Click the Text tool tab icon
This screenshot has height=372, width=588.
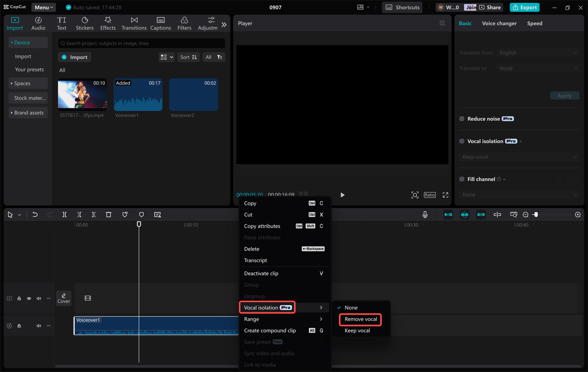62,23
